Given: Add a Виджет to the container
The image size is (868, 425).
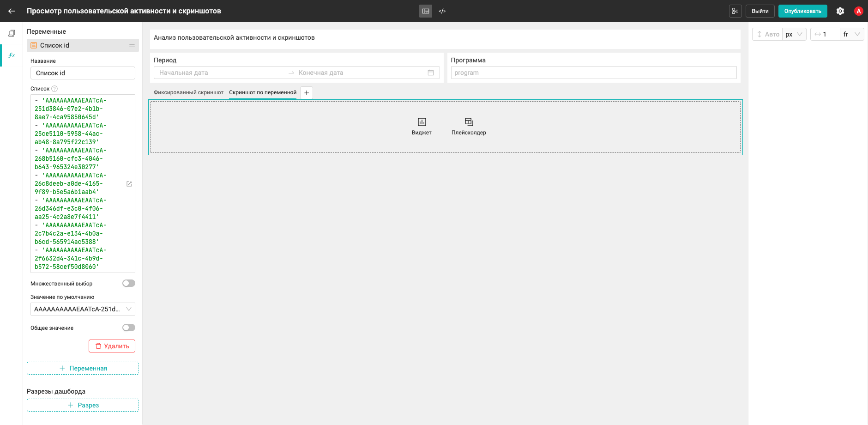Looking at the screenshot, I should tap(422, 126).
